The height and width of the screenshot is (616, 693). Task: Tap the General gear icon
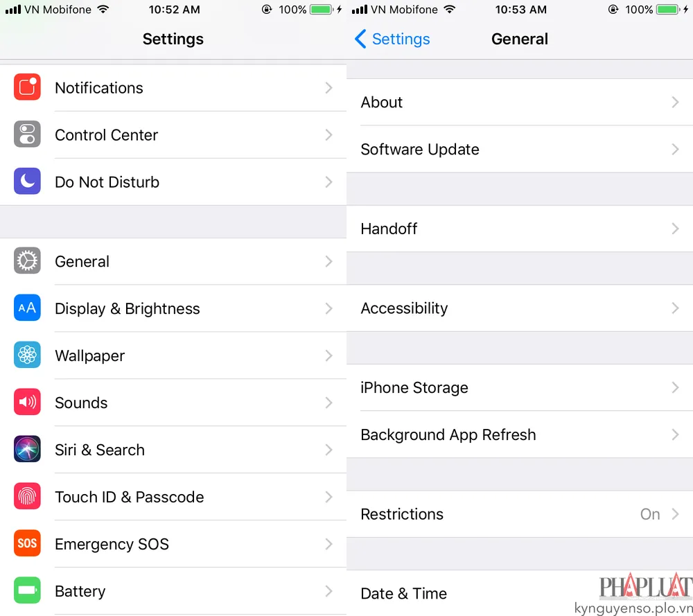[27, 261]
